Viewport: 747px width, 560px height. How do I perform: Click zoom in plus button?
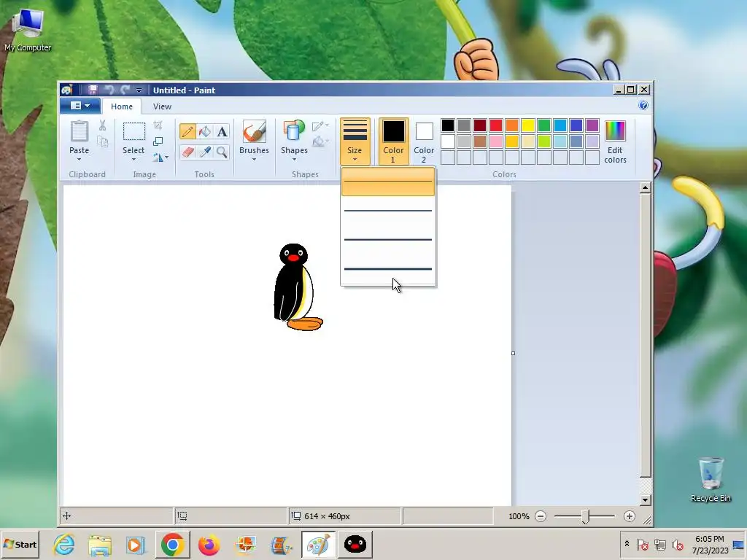click(x=630, y=516)
